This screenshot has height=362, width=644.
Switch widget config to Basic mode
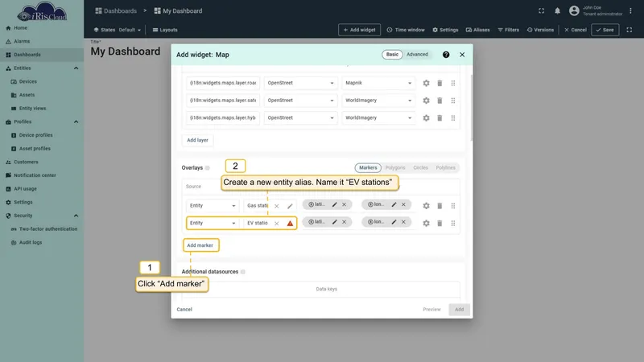[392, 55]
